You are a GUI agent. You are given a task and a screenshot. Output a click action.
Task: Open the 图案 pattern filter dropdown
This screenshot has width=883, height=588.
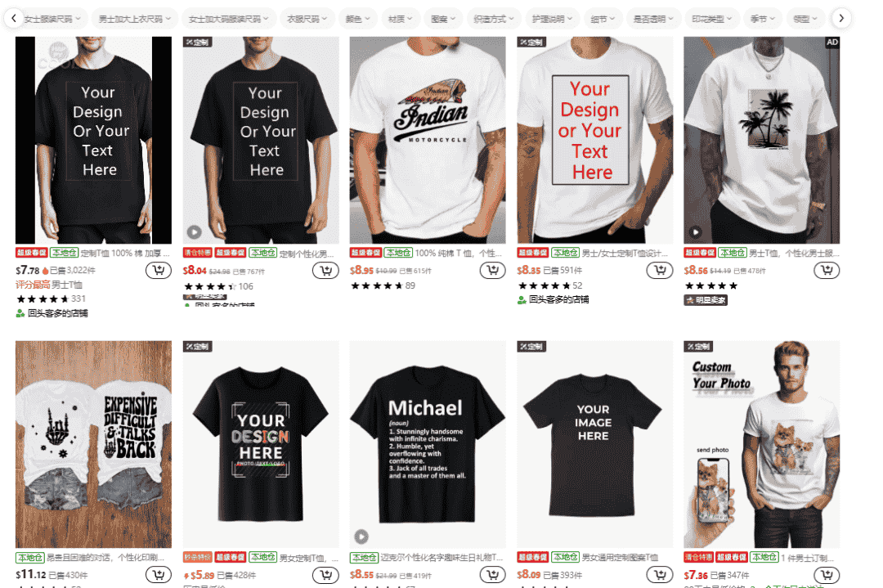443,19
